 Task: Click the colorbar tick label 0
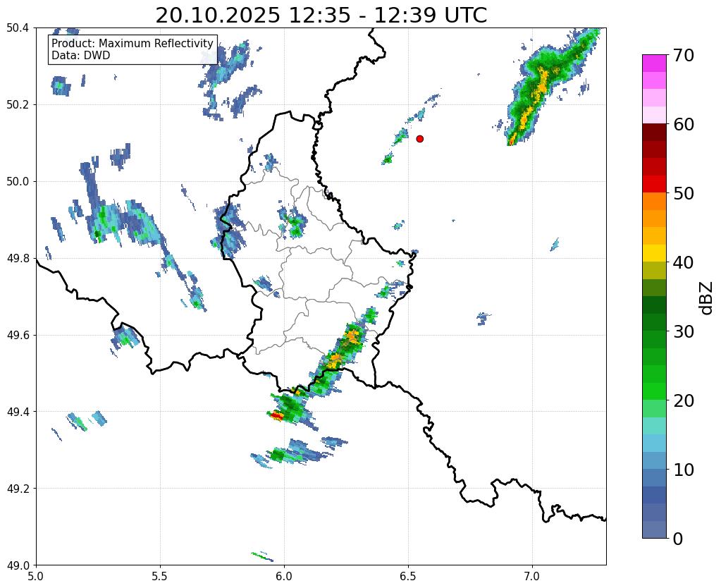[678, 539]
